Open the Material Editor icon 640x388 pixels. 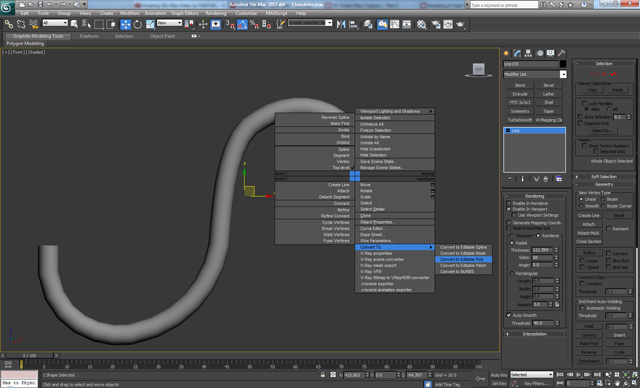coord(421,24)
